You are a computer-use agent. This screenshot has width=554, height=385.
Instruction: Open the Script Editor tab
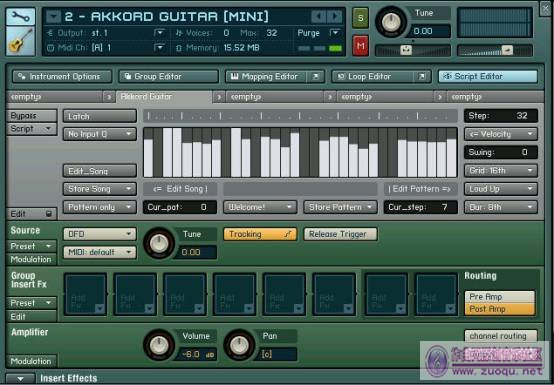pos(488,76)
